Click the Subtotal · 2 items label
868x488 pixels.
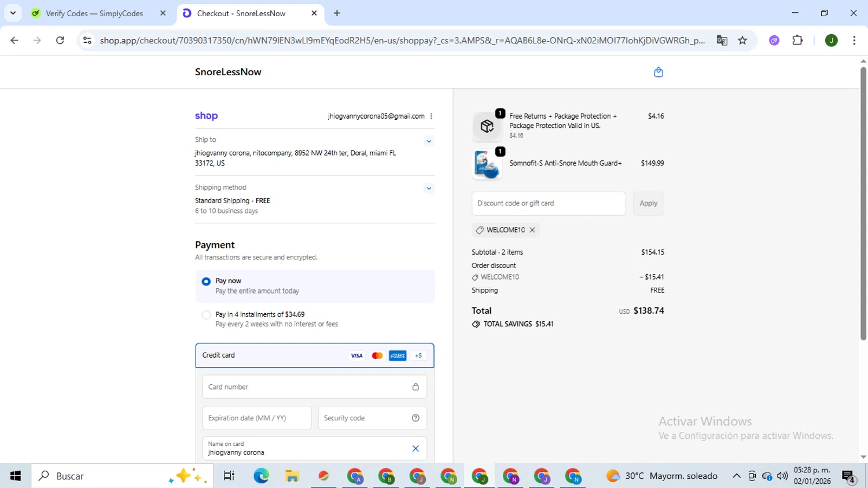497,252
